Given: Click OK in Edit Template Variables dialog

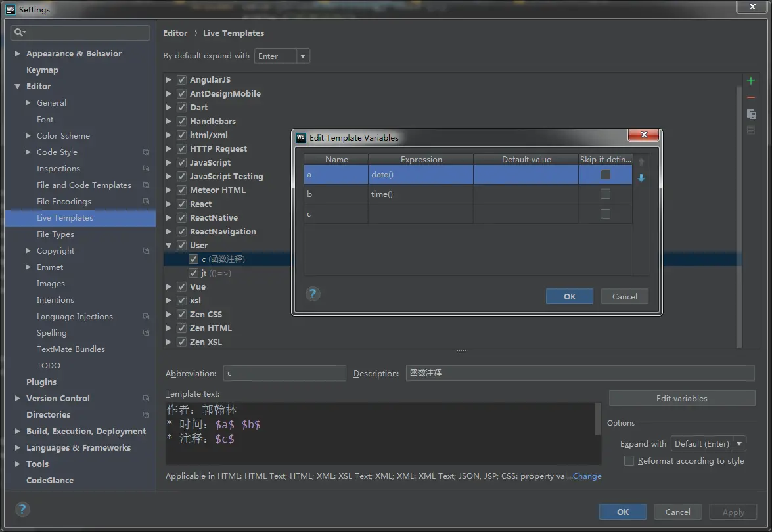Looking at the screenshot, I should point(569,296).
